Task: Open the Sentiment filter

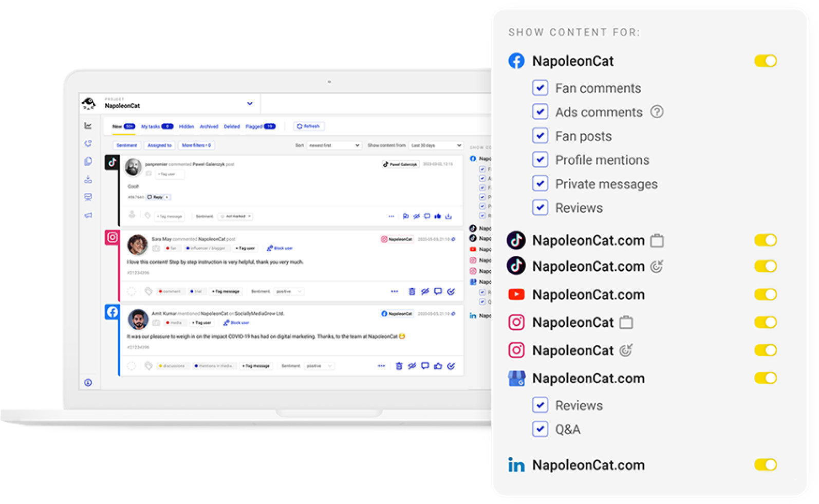Action: tap(126, 145)
